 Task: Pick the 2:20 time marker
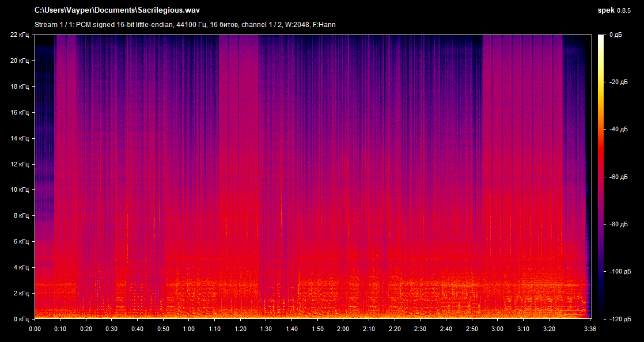[x=394, y=329]
